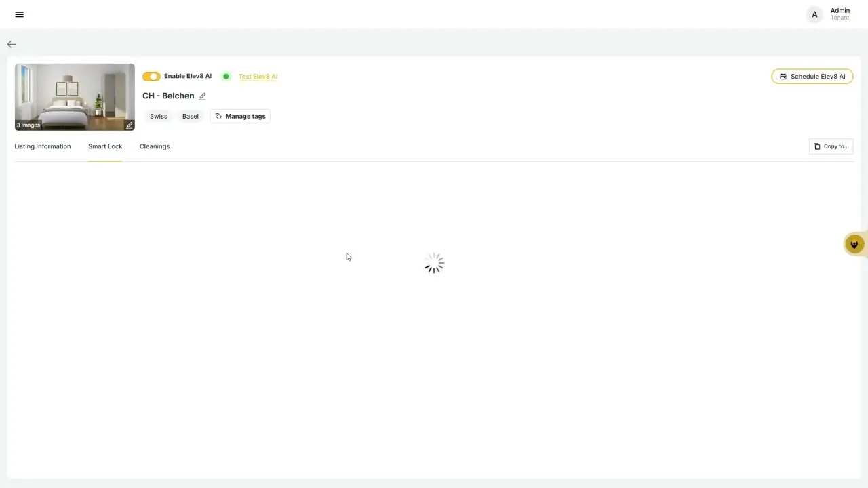
Task: Click the green status indicator dot
Action: coord(226,77)
